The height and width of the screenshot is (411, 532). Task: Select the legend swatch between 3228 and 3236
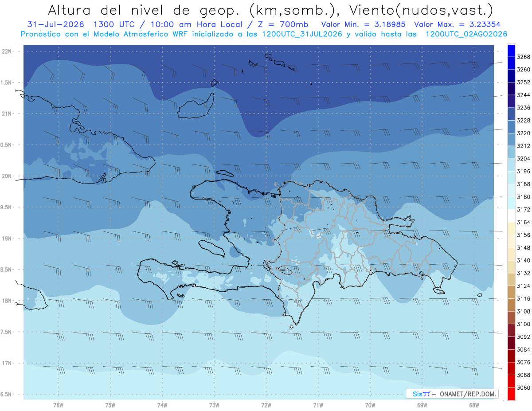pos(511,114)
